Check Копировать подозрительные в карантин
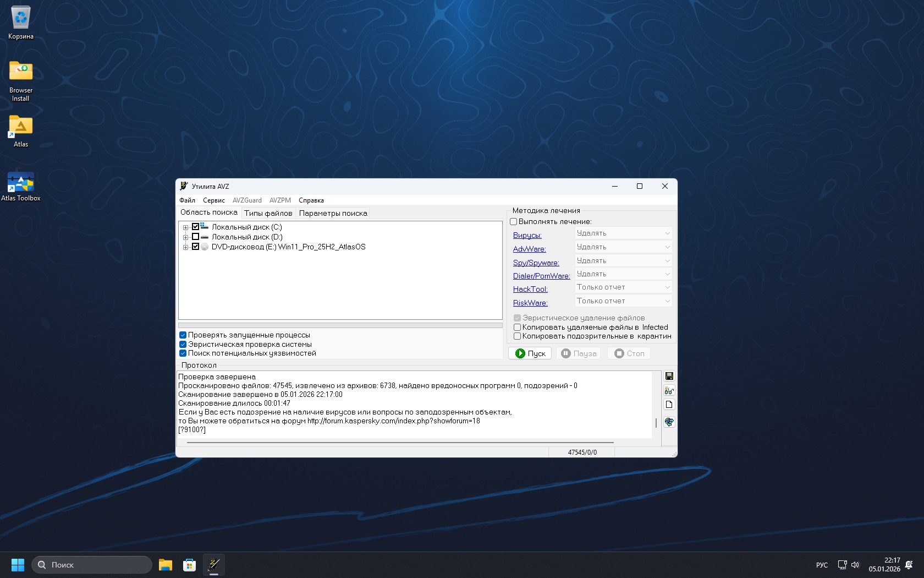The height and width of the screenshot is (578, 924). tap(517, 336)
